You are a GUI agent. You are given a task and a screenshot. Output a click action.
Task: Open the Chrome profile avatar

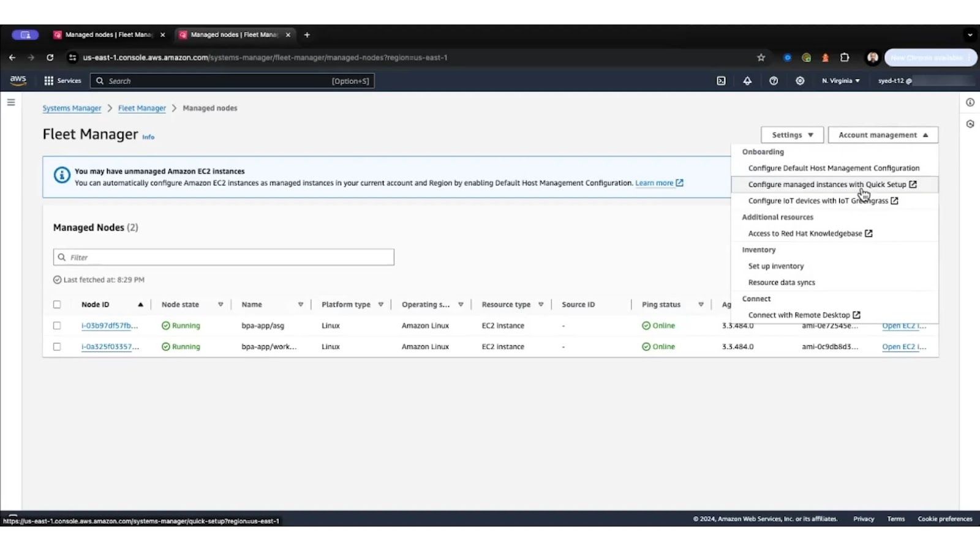(873, 58)
